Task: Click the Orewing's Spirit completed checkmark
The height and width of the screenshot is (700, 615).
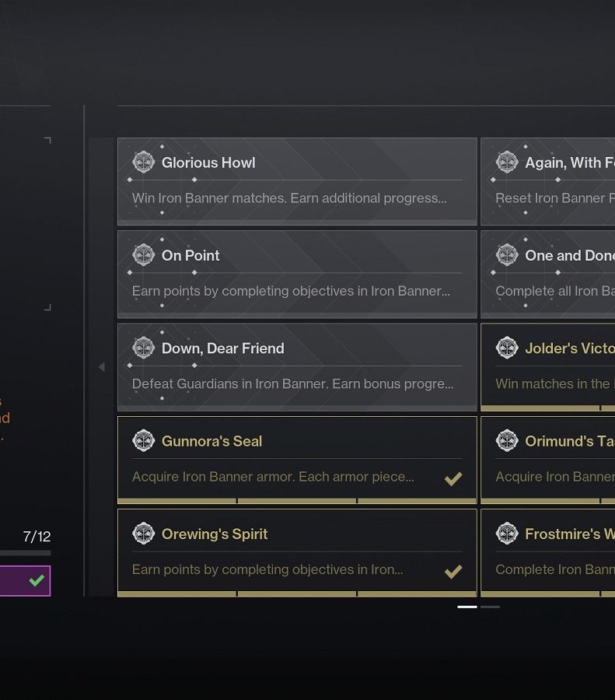Action: [x=453, y=572]
